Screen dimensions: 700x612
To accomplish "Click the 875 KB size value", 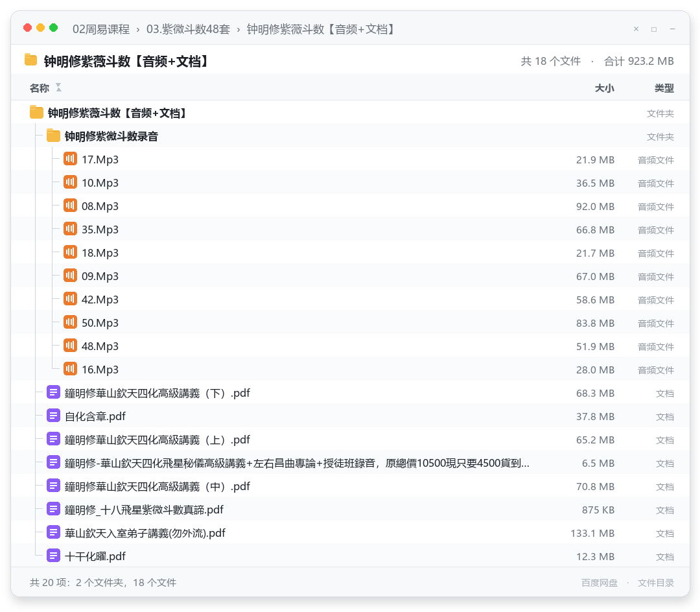I will click(x=598, y=510).
